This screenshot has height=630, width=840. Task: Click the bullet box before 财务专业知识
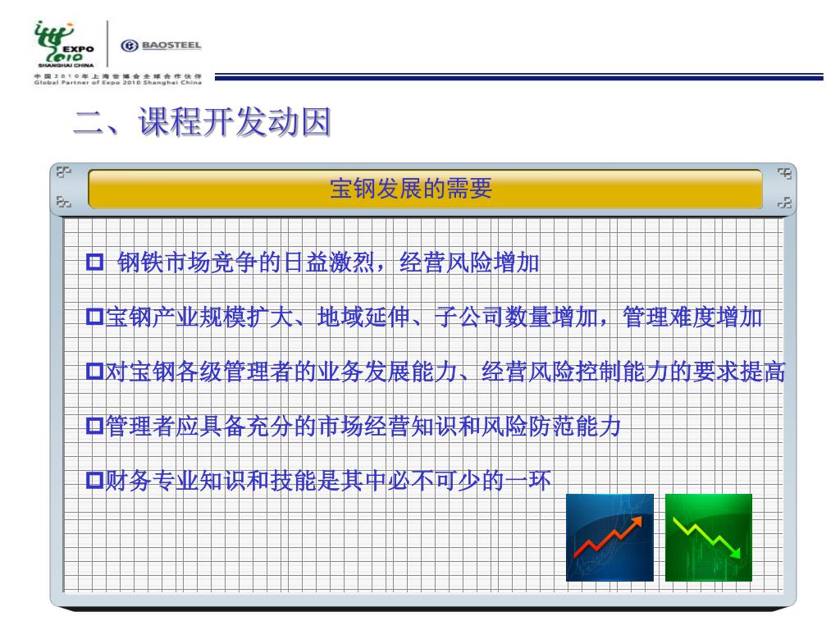pos(95,480)
